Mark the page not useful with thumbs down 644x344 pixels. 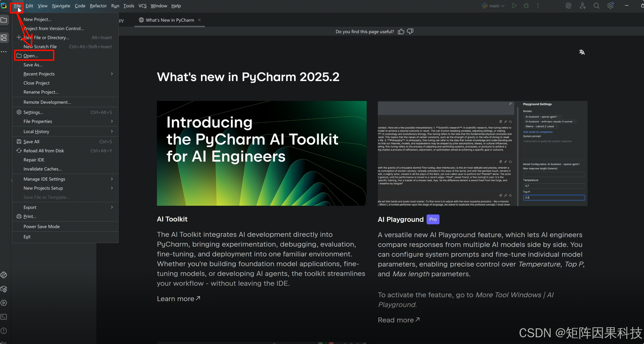coord(410,31)
